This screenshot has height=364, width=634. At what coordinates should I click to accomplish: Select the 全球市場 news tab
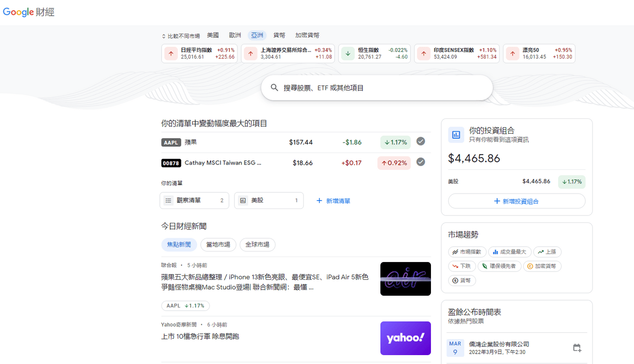(257, 244)
